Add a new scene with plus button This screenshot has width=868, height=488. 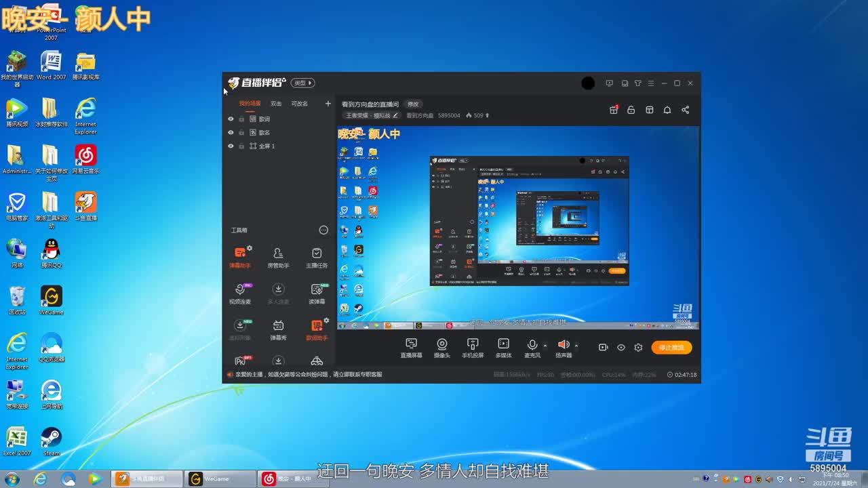point(328,104)
